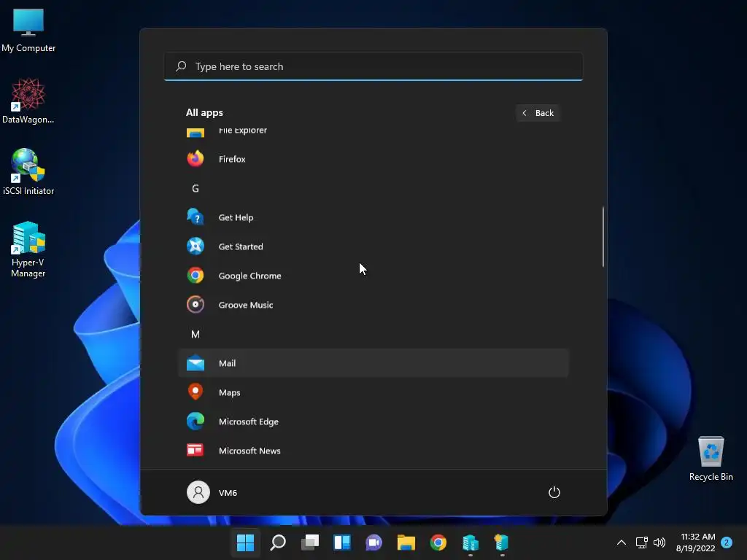The image size is (747, 560).
Task: Open File Explorer entry at list top
Action: (x=373, y=133)
